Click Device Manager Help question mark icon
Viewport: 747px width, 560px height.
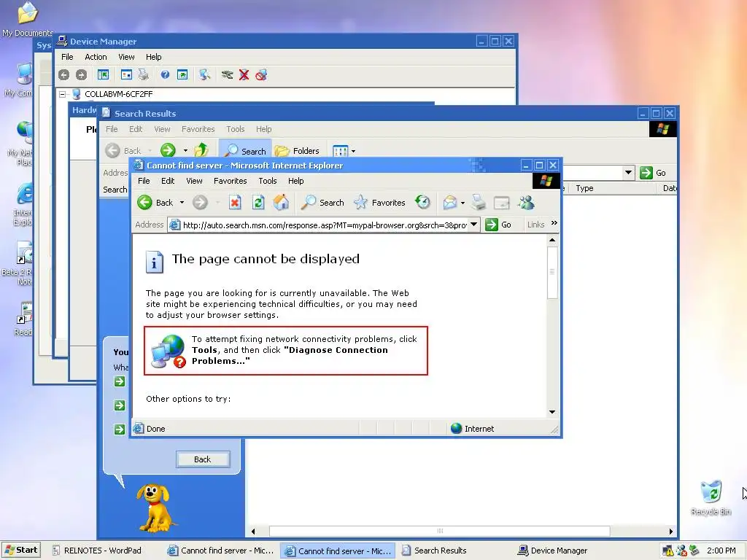click(165, 75)
